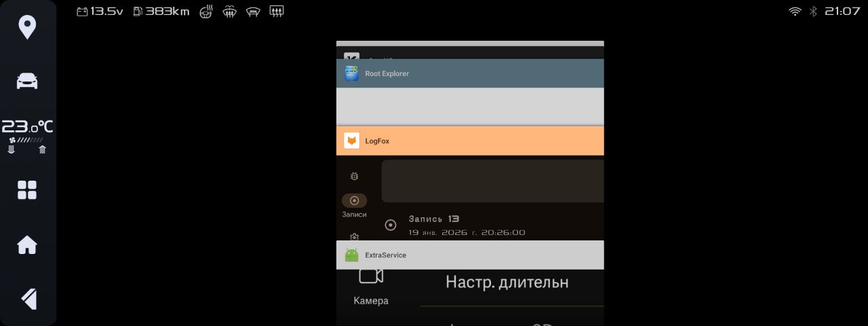Open the app grid launcher
868x326 pixels.
pyautogui.click(x=27, y=190)
